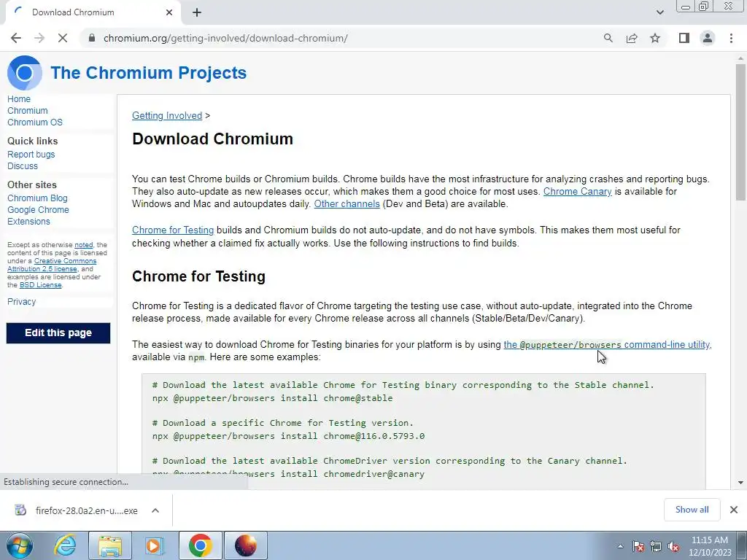The height and width of the screenshot is (560, 747).
Task: Open the Report bugs link
Action: (31, 155)
